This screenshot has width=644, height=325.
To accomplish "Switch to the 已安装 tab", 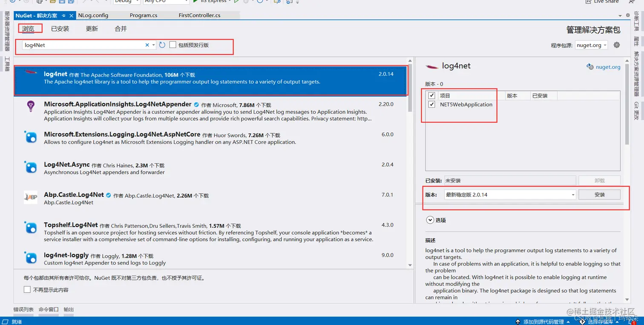I will click(x=60, y=29).
